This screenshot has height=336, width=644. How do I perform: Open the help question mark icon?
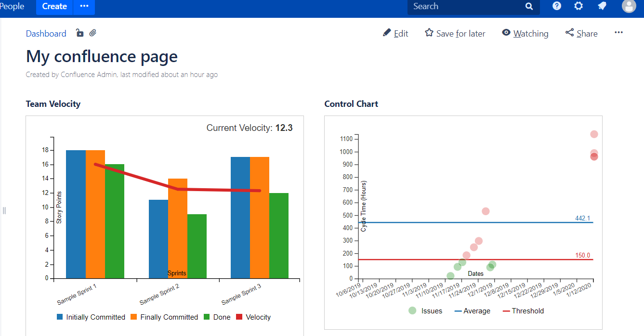pyautogui.click(x=557, y=6)
